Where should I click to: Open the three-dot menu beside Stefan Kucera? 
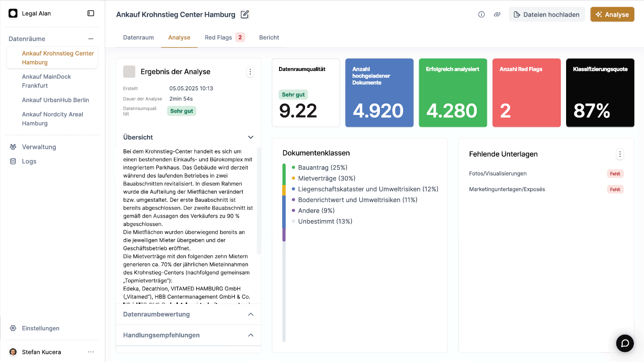coord(91,352)
